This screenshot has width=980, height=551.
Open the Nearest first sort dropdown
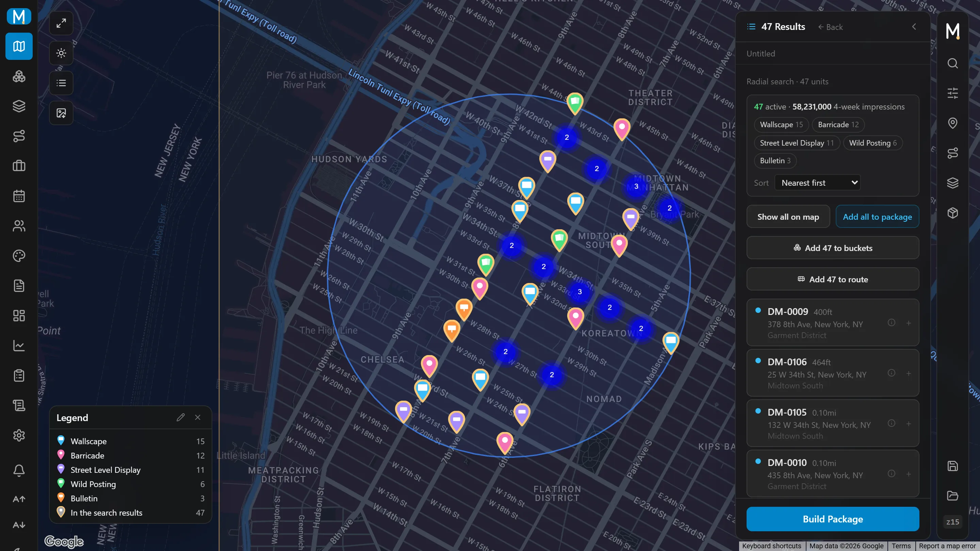pos(817,183)
